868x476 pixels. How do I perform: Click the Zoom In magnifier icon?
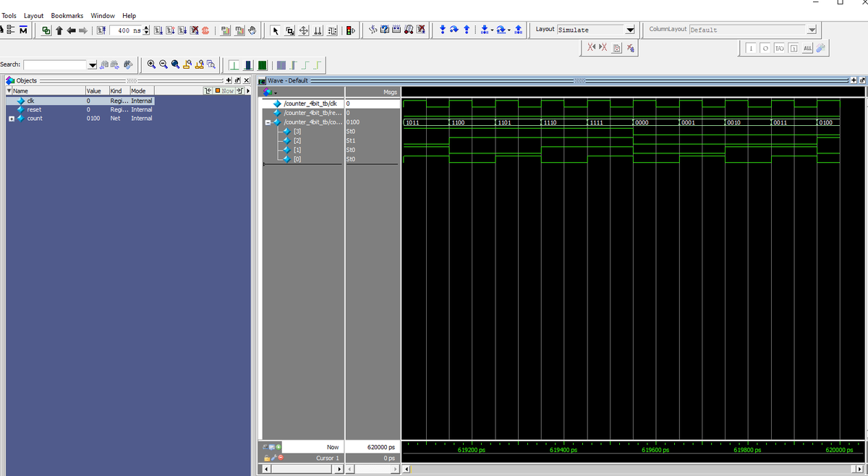151,64
